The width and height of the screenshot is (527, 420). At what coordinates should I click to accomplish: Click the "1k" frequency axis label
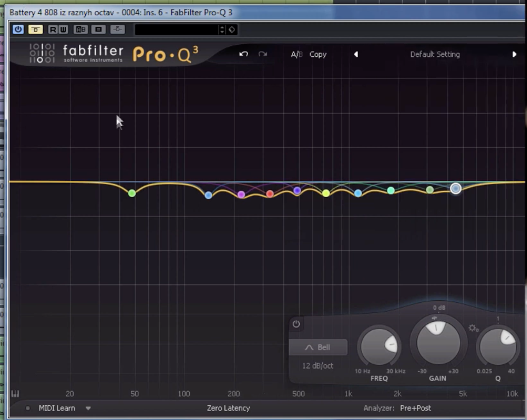[x=348, y=394]
